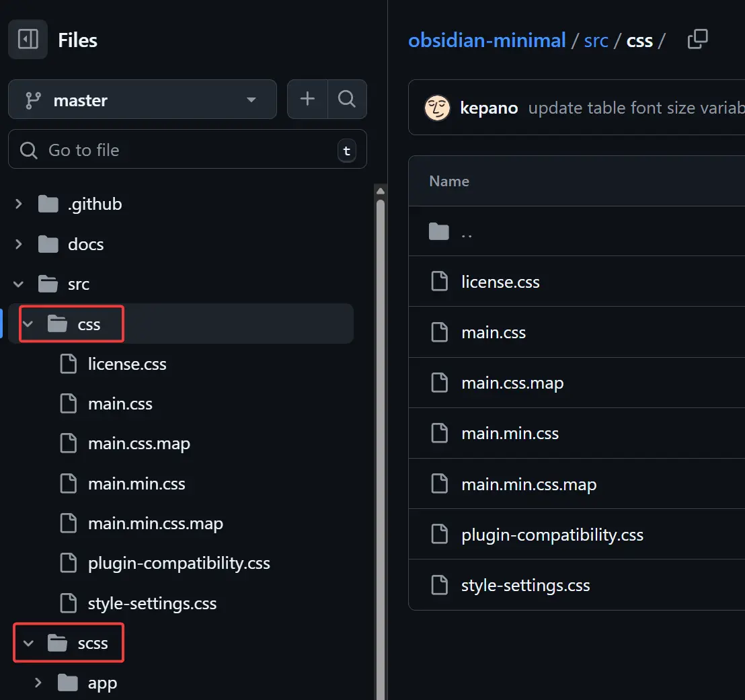Click the file icon beside listing main.min.css
This screenshot has width=745, height=700.
(x=439, y=433)
